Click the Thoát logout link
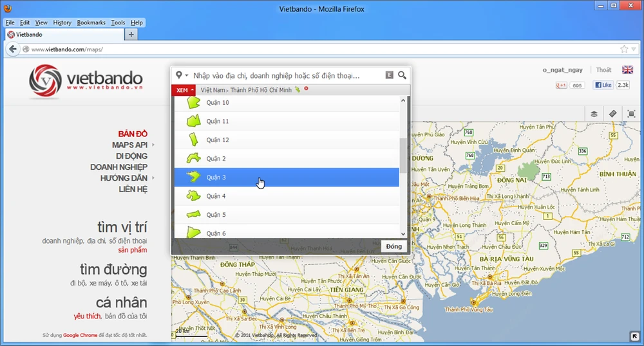644x346 pixels. pyautogui.click(x=603, y=70)
